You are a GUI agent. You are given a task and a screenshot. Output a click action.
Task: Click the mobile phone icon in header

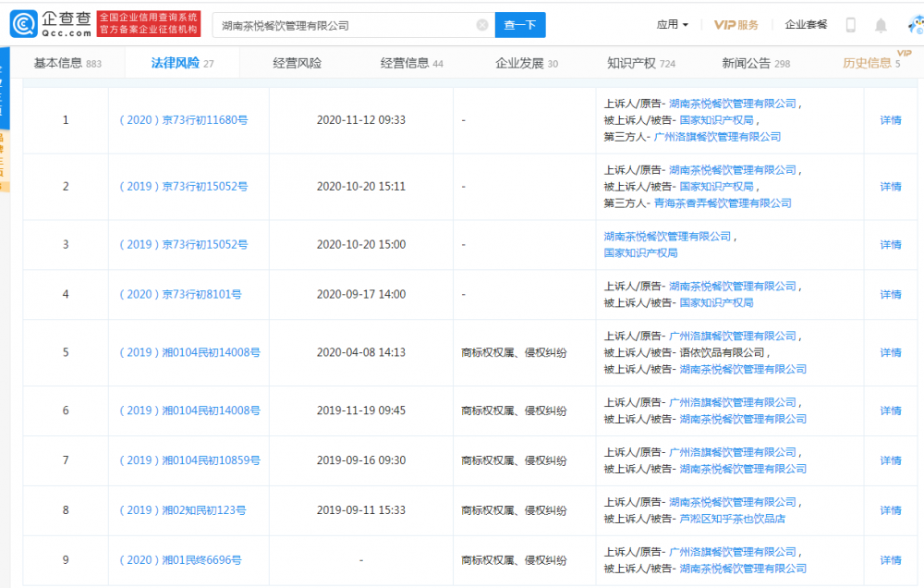point(851,25)
